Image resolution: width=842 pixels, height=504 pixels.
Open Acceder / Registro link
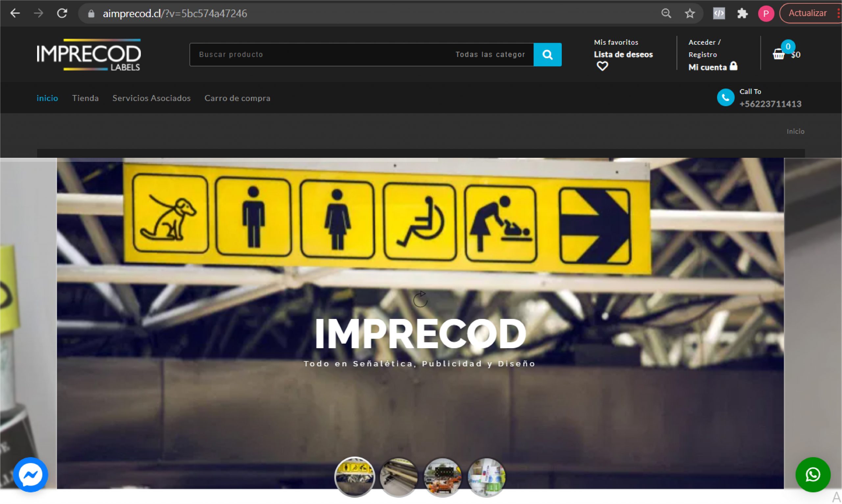(704, 48)
